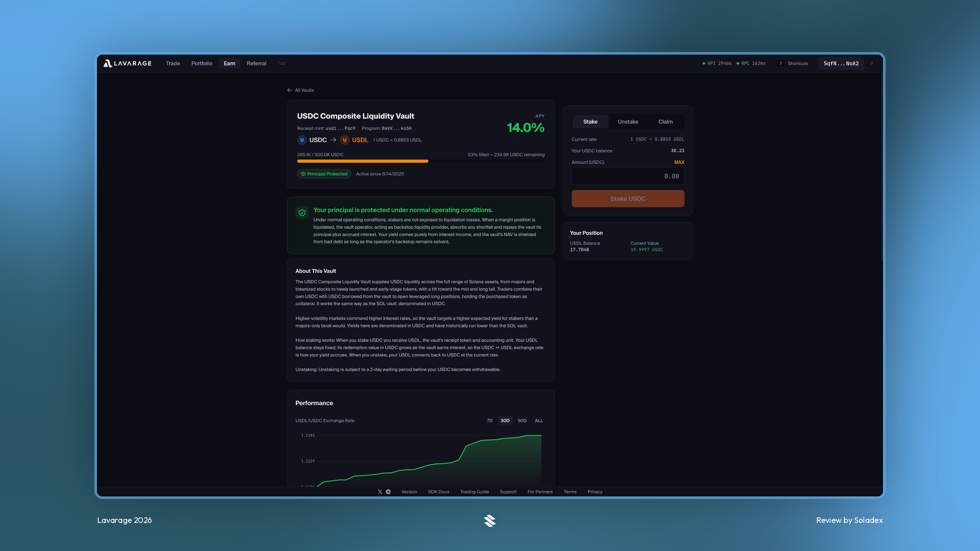Open the Trade page
The width and height of the screenshot is (980, 551).
tap(173, 63)
